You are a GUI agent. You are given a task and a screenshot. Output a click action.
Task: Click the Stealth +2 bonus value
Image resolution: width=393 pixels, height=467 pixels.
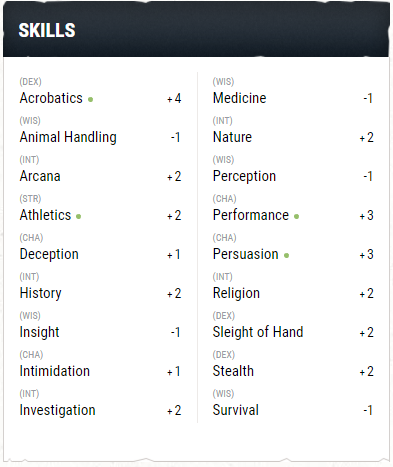pos(367,371)
